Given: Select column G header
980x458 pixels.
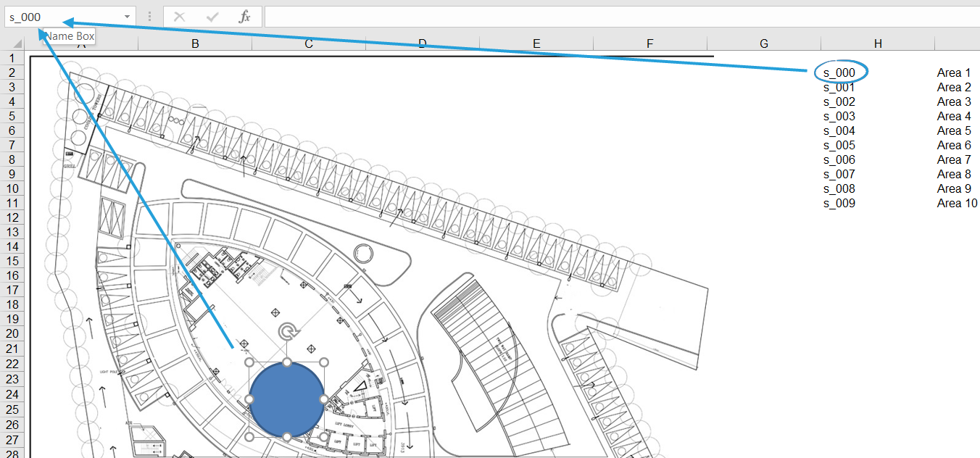Looking at the screenshot, I should 764,43.
